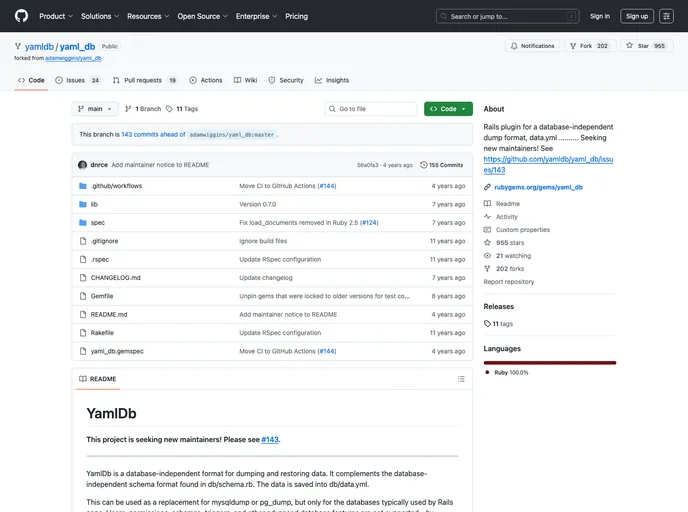
Task: Open the Resources dropdown
Action: (148, 16)
